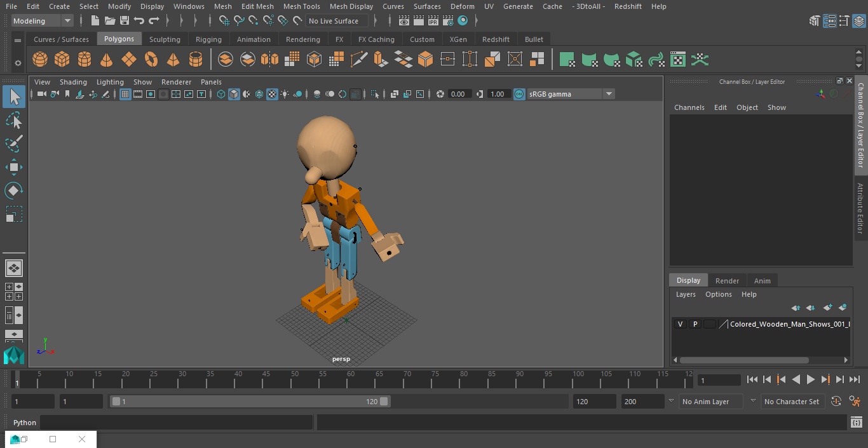Create a polygon cone from the shelf
The height and width of the screenshot is (448, 868).
pyautogui.click(x=107, y=60)
